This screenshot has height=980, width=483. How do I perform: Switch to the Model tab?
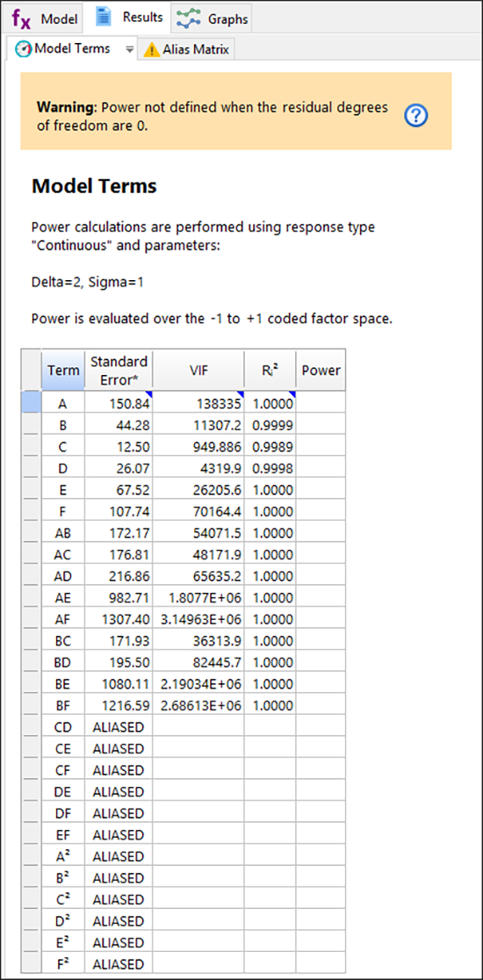45,19
